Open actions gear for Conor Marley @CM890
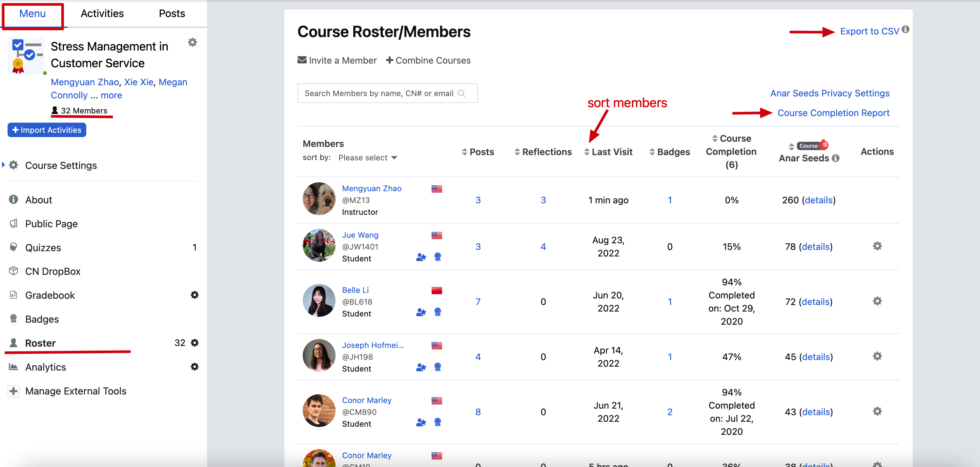Viewport: 980px width, 467px height. tap(877, 412)
